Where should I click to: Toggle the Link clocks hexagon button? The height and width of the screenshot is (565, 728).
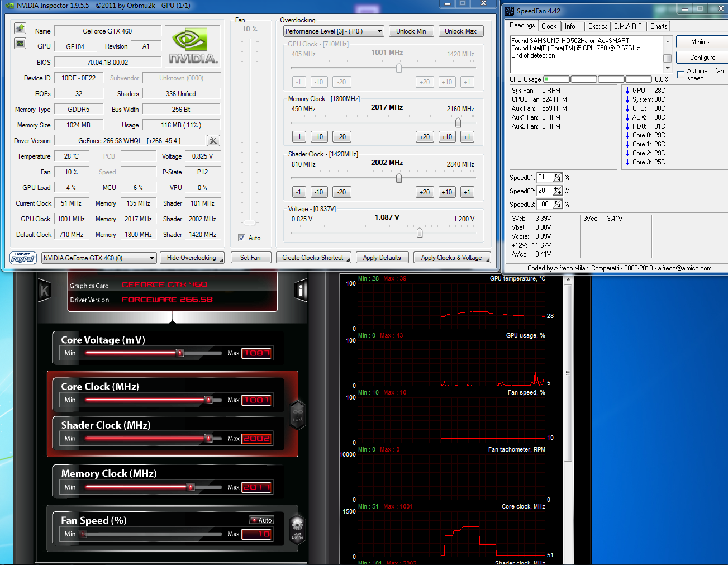coord(298,415)
